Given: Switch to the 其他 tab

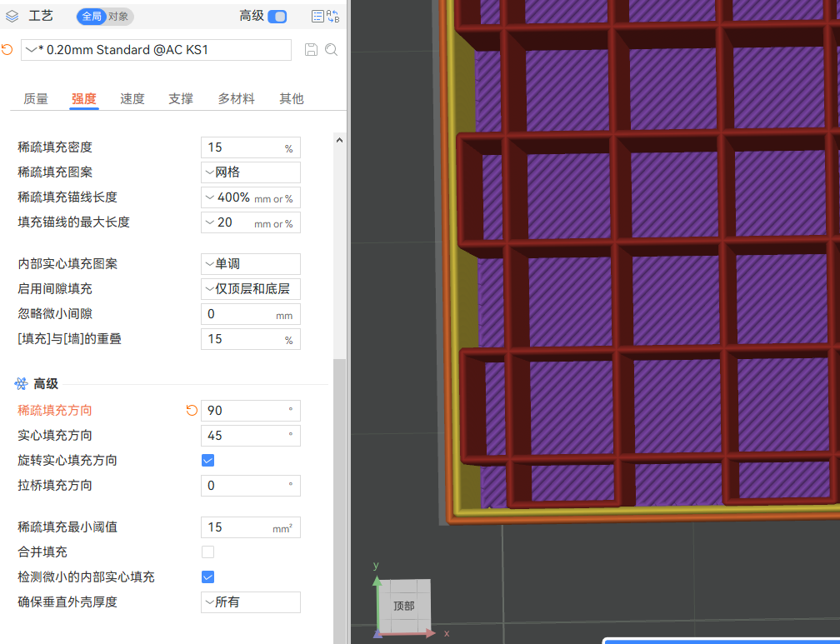Looking at the screenshot, I should point(292,98).
